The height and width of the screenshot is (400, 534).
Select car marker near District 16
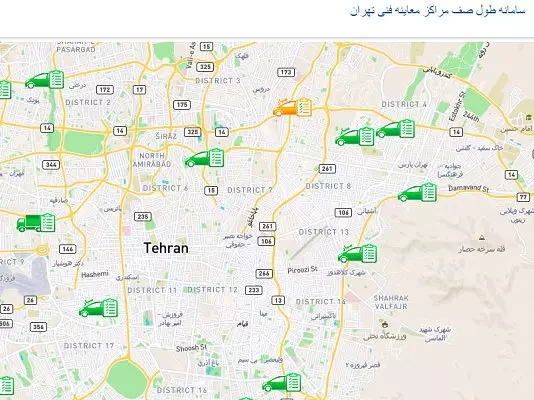click(282, 383)
